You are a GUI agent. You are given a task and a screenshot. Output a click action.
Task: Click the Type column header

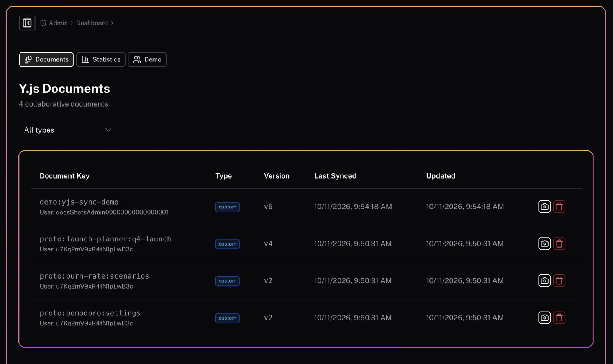tap(223, 176)
